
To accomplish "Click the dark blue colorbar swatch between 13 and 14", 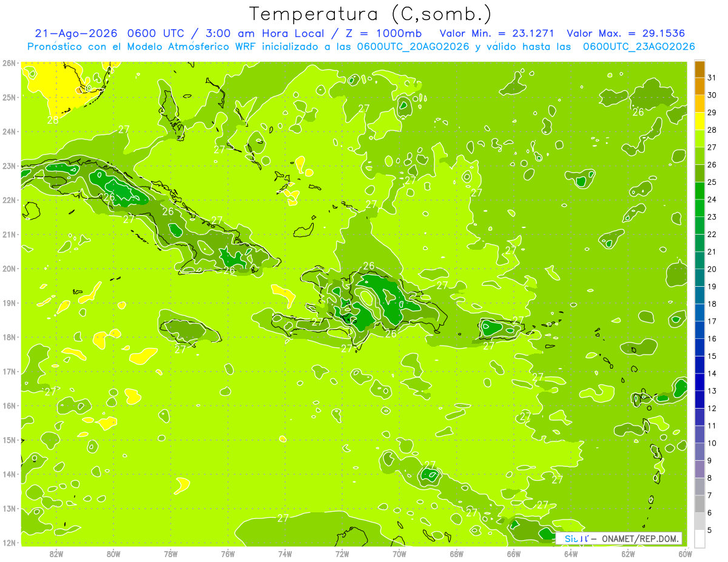I will click(699, 383).
